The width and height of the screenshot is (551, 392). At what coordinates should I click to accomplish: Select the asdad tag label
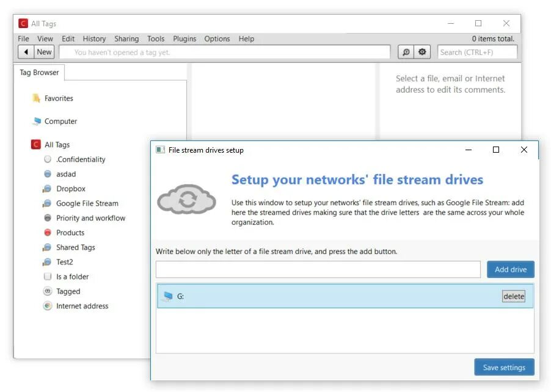click(x=66, y=174)
